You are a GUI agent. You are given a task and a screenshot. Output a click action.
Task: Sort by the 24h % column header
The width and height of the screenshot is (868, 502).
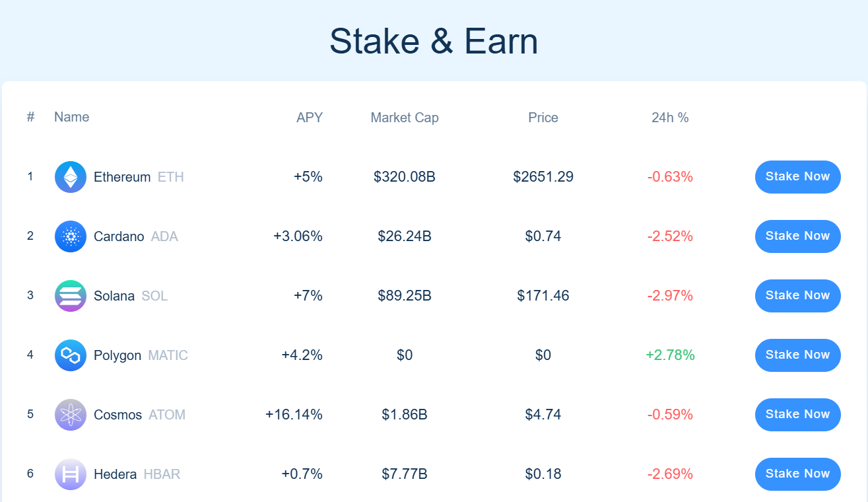coord(670,118)
